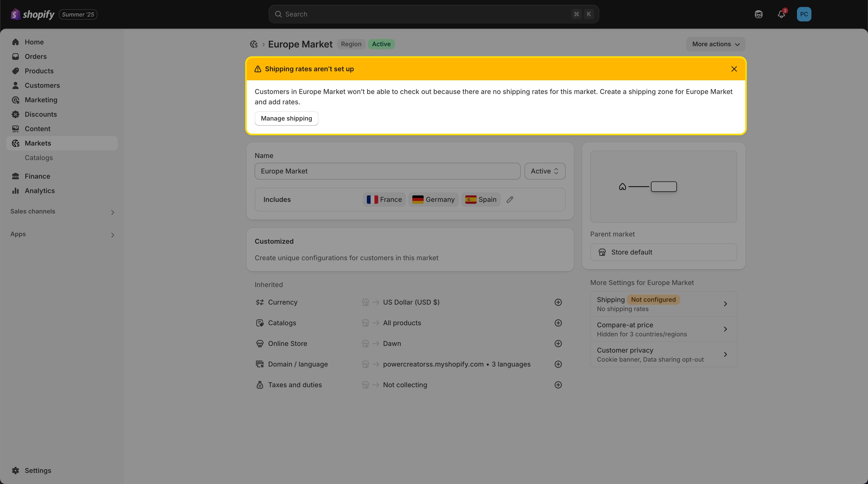The height and width of the screenshot is (484, 868).
Task: Open Compare-at price settings row
Action: click(663, 329)
